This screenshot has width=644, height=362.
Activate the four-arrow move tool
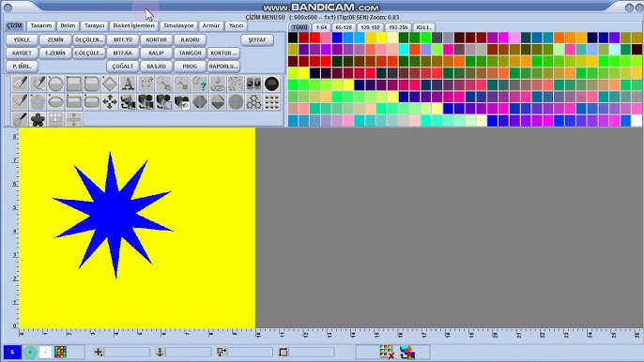click(110, 101)
